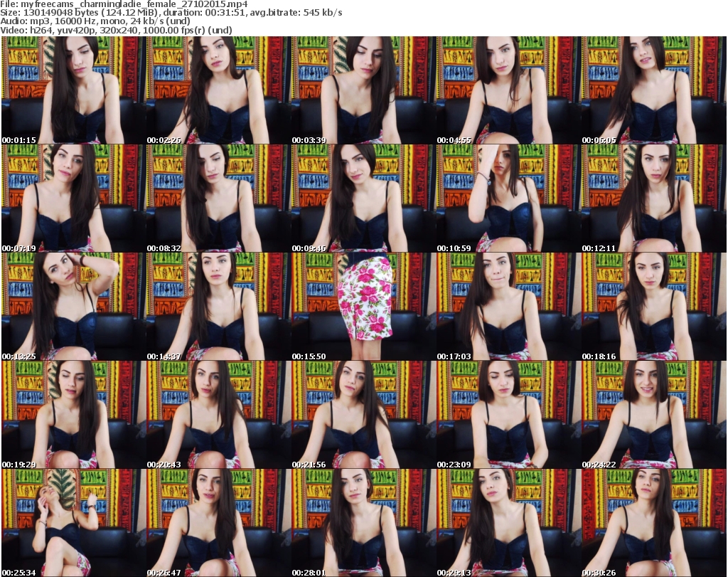Select the thumbnail timestamped 00:21:56
Viewport: 728px width, 577px height.
coord(363,415)
